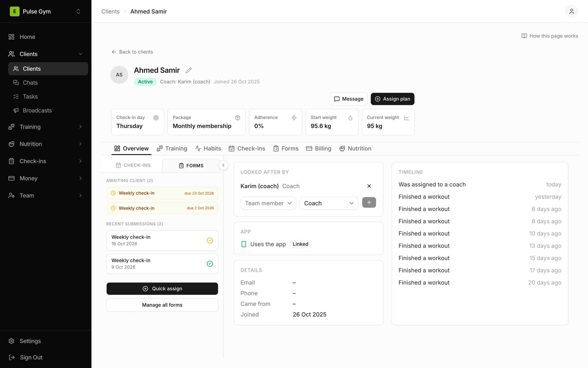Open the Pulse Gym workspace switcher

coord(78,11)
